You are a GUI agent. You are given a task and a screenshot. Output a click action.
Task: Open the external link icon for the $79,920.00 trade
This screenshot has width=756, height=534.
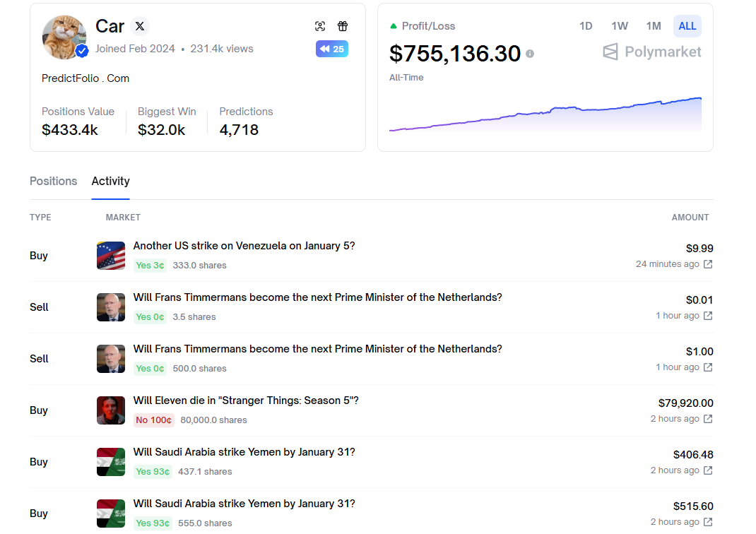(708, 419)
